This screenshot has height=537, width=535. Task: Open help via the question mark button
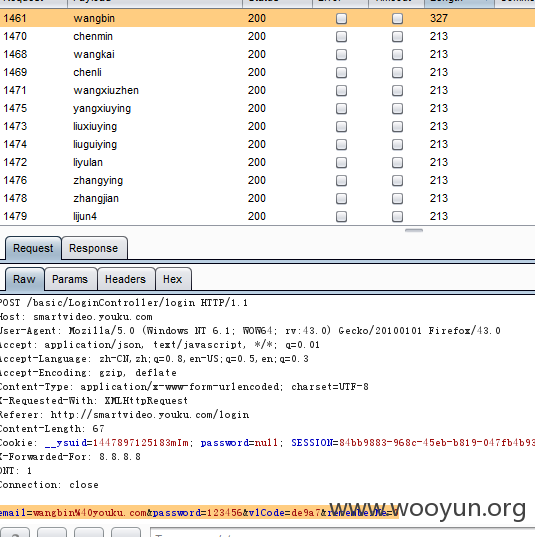pyautogui.click(x=15, y=533)
